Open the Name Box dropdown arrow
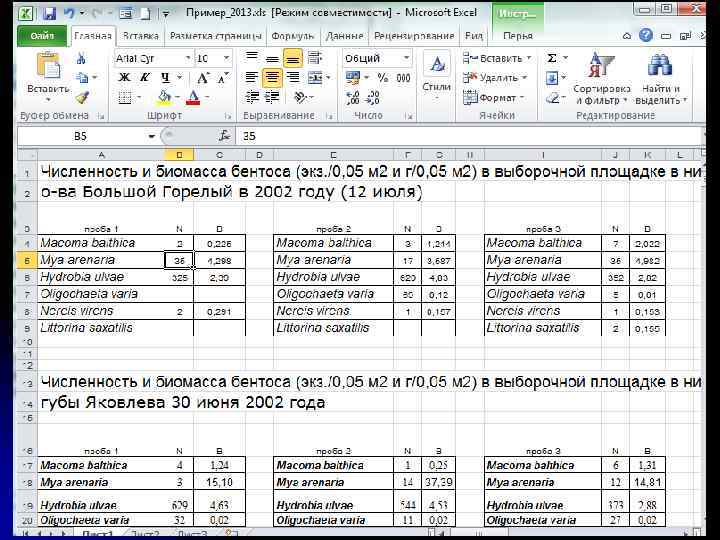720x540 pixels. (x=151, y=136)
